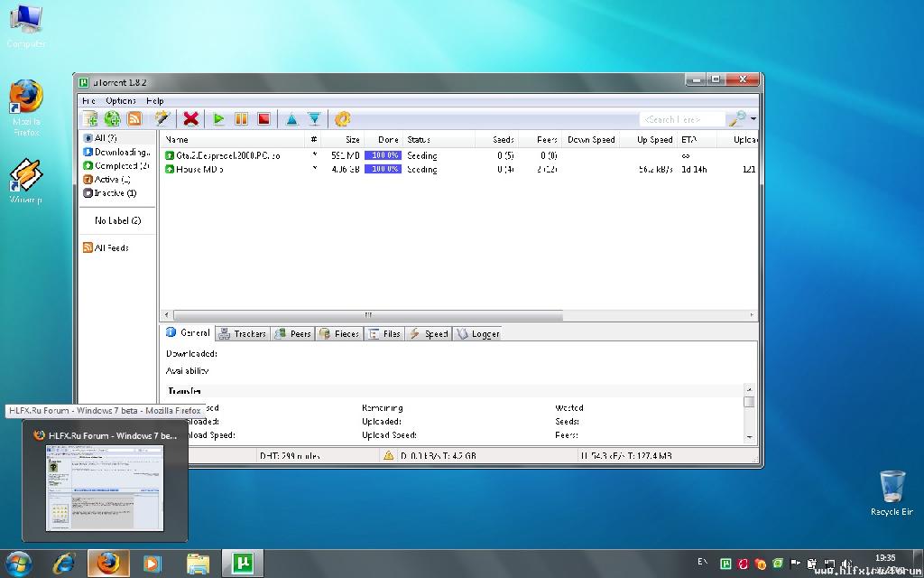Switch to the Speed tab

tap(429, 334)
